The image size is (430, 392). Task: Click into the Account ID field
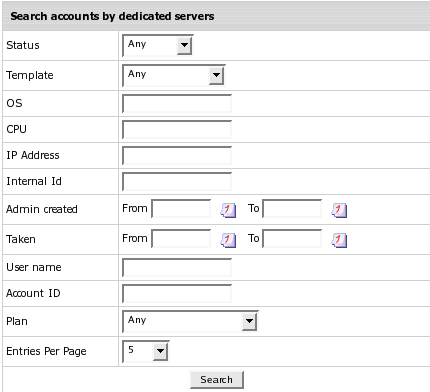(x=177, y=294)
